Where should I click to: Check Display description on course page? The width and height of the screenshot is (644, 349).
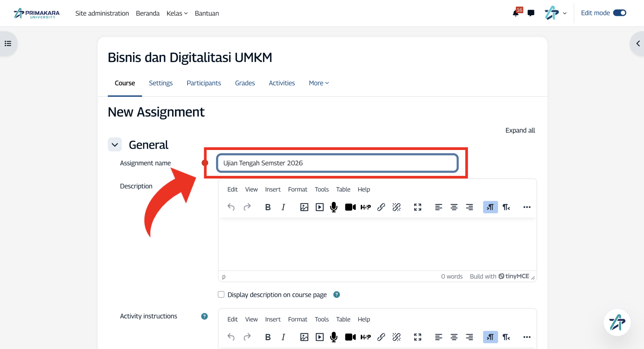[x=221, y=295]
